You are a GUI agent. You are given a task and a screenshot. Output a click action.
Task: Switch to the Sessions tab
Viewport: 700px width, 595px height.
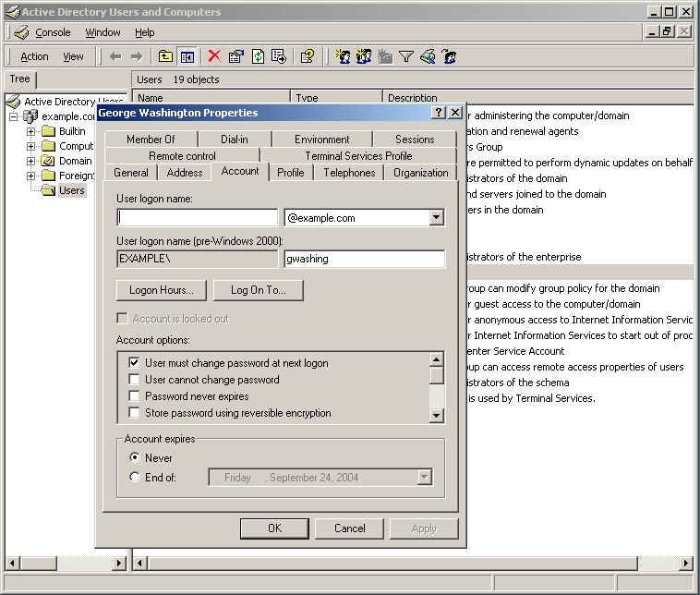click(415, 140)
